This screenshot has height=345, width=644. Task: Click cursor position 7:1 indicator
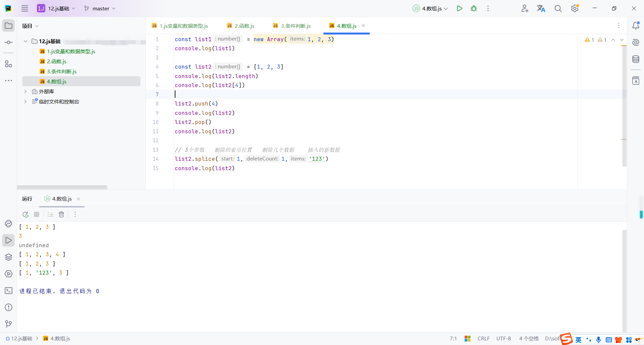point(453,339)
